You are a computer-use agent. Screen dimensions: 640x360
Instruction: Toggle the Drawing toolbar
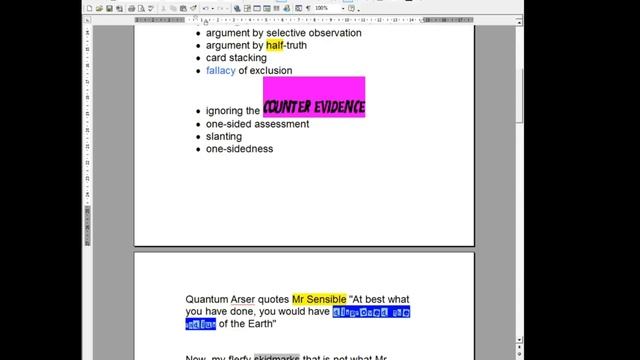(x=287, y=8)
